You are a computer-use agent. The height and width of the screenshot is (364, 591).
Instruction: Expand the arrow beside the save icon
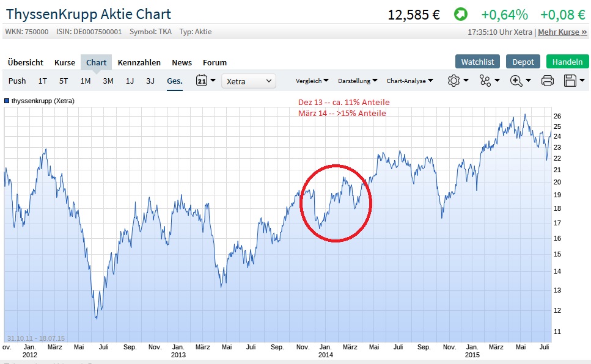coord(582,80)
